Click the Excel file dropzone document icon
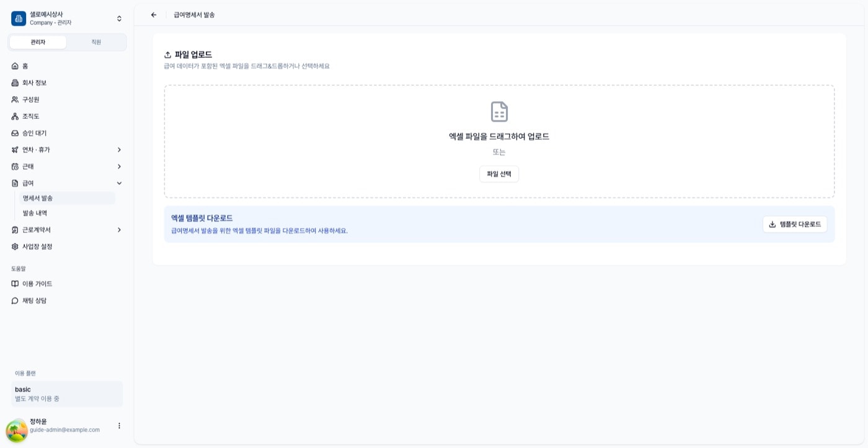 click(x=499, y=112)
